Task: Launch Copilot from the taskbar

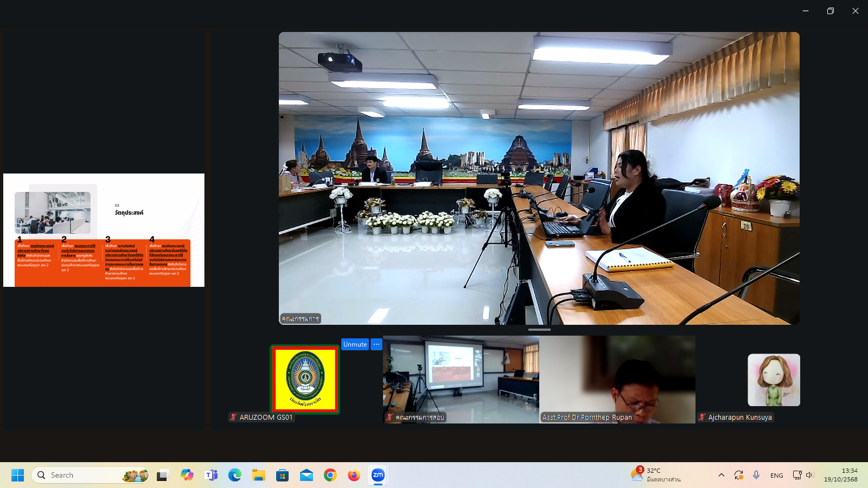Action: pyautogui.click(x=187, y=475)
